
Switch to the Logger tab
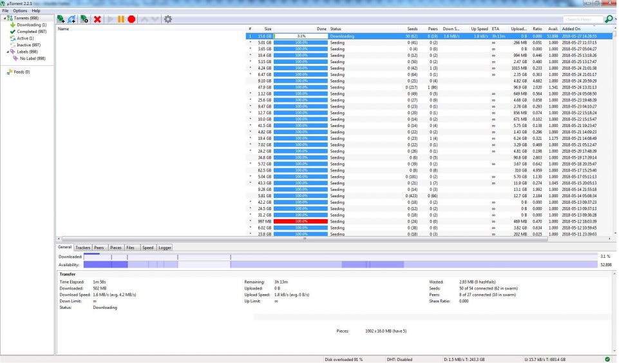click(165, 248)
